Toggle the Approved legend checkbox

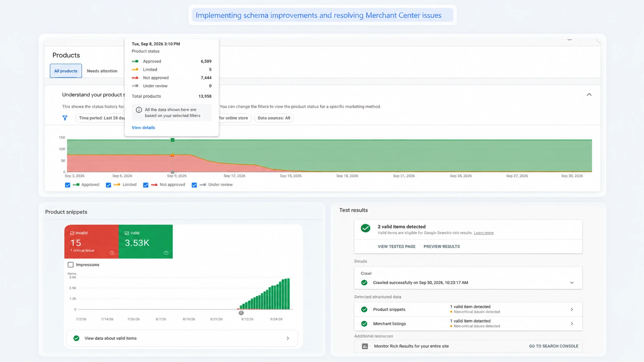pyautogui.click(x=67, y=185)
